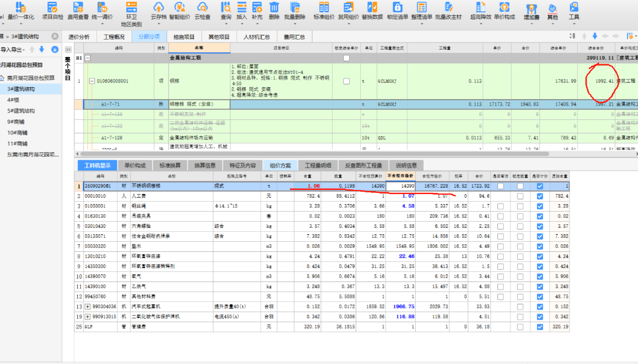Open 标准组价 standard pricing
The width and height of the screenshot is (638, 364).
coord(324,7)
